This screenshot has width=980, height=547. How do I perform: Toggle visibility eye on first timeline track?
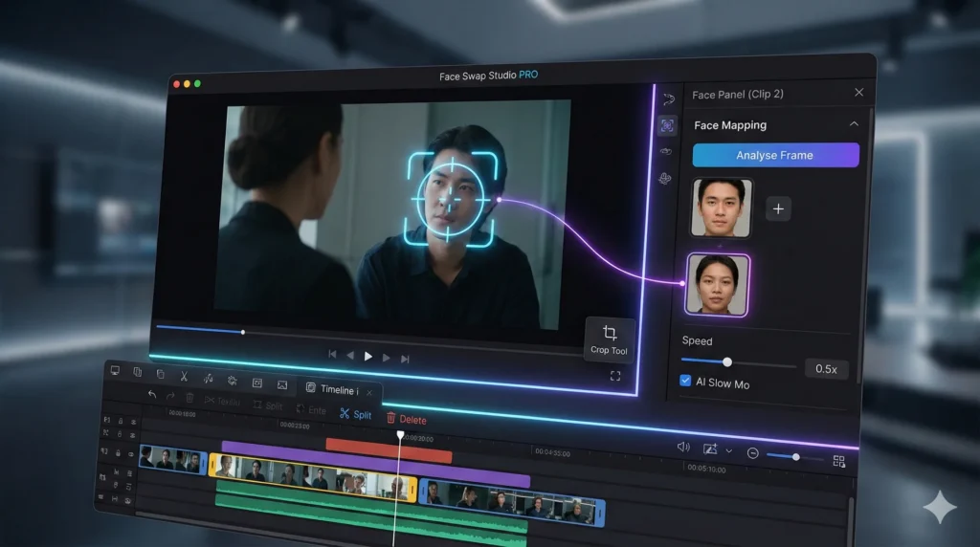(132, 422)
